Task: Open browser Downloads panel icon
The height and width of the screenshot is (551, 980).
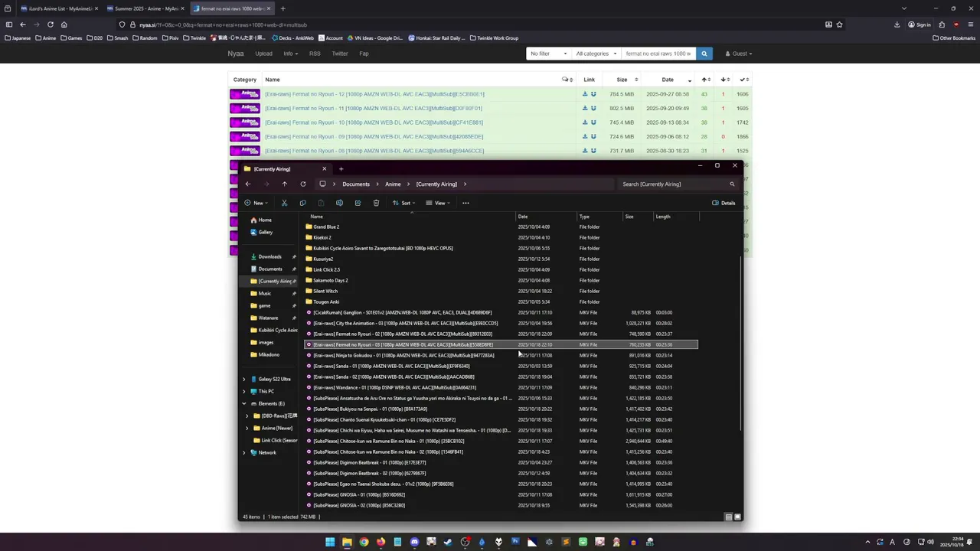Action: (897, 24)
